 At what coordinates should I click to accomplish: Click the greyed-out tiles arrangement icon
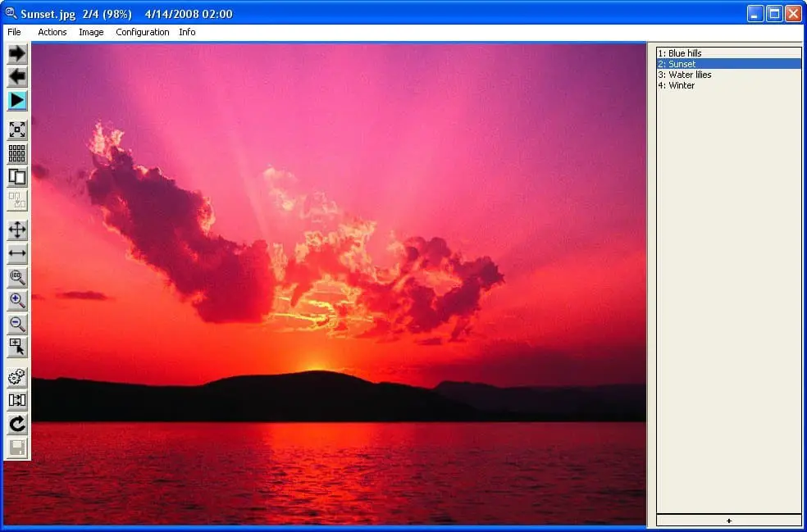point(17,201)
